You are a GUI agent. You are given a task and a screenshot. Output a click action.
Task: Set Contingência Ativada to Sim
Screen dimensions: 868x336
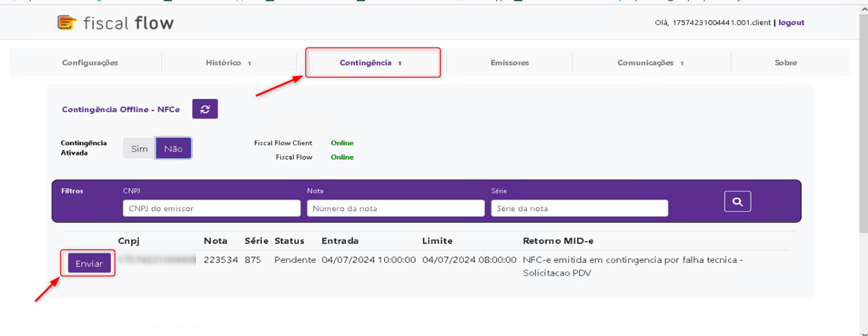pos(139,149)
